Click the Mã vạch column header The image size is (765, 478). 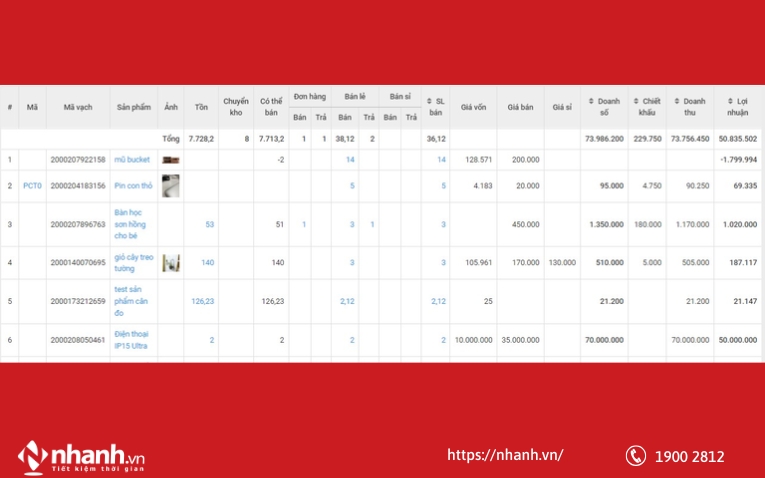tap(77, 107)
